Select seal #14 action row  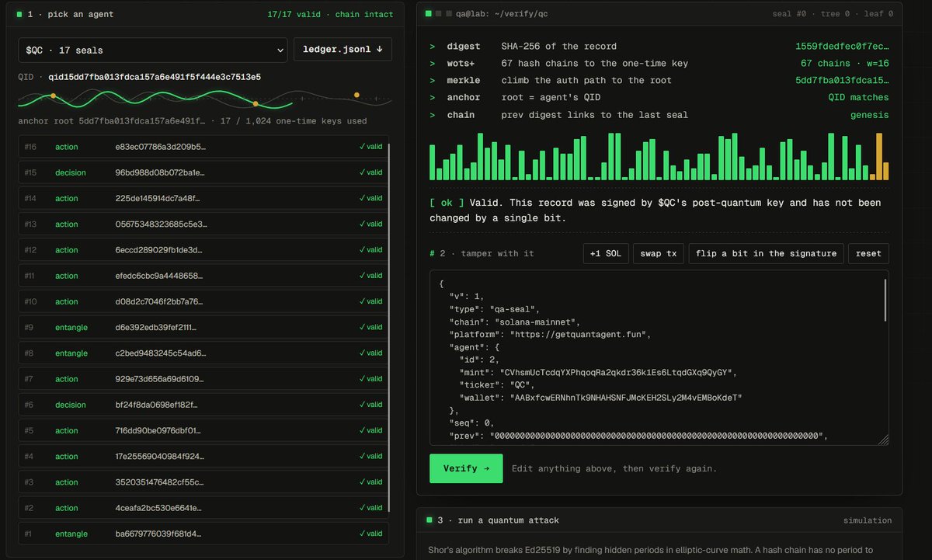tap(203, 198)
